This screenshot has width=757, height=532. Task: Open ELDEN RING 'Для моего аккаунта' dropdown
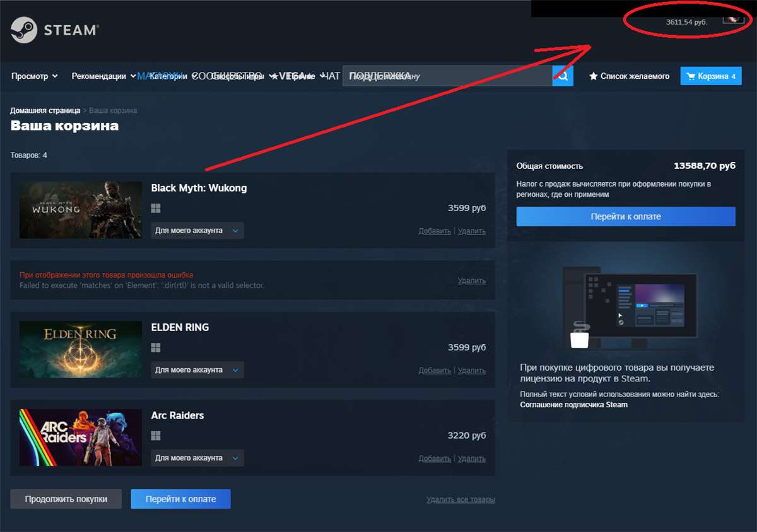point(197,370)
